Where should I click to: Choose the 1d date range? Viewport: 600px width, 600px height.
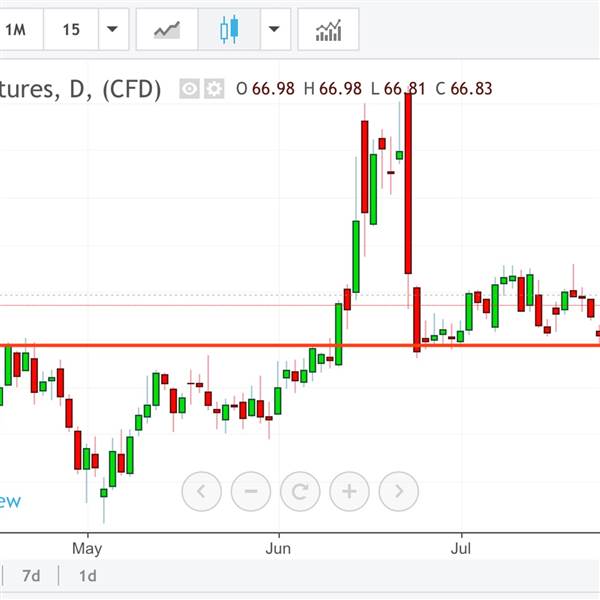tap(88, 576)
